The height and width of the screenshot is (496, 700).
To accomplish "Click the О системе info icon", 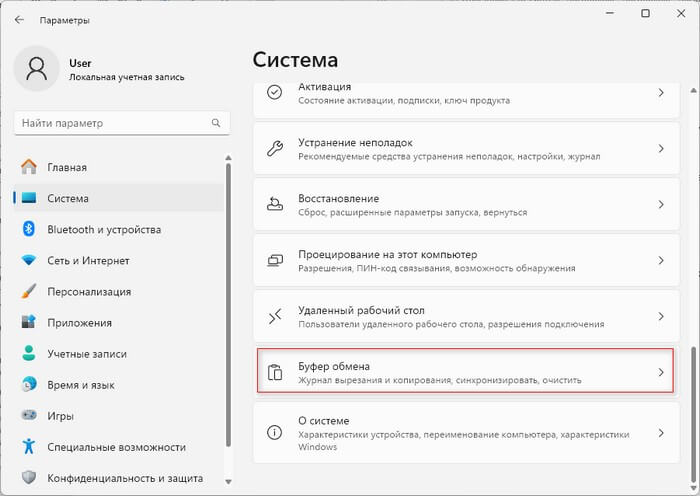I will [274, 432].
